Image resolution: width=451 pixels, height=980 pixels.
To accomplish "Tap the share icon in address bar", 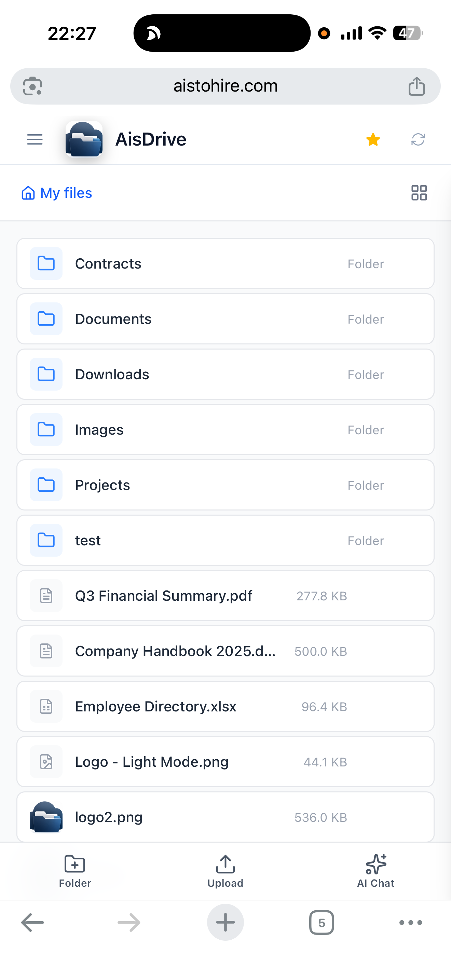I will pyautogui.click(x=417, y=86).
